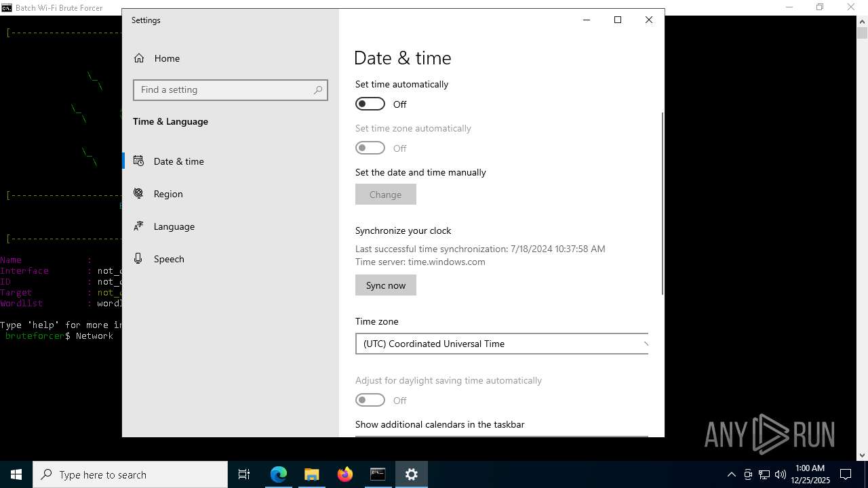Screen dimensions: 868x488
Task: Select the Speech microphone icon
Action: (x=138, y=259)
